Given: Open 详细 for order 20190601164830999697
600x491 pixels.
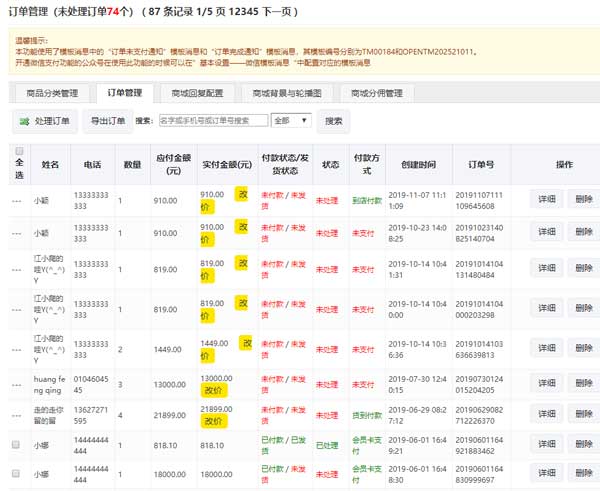Looking at the screenshot, I should coord(546,473).
